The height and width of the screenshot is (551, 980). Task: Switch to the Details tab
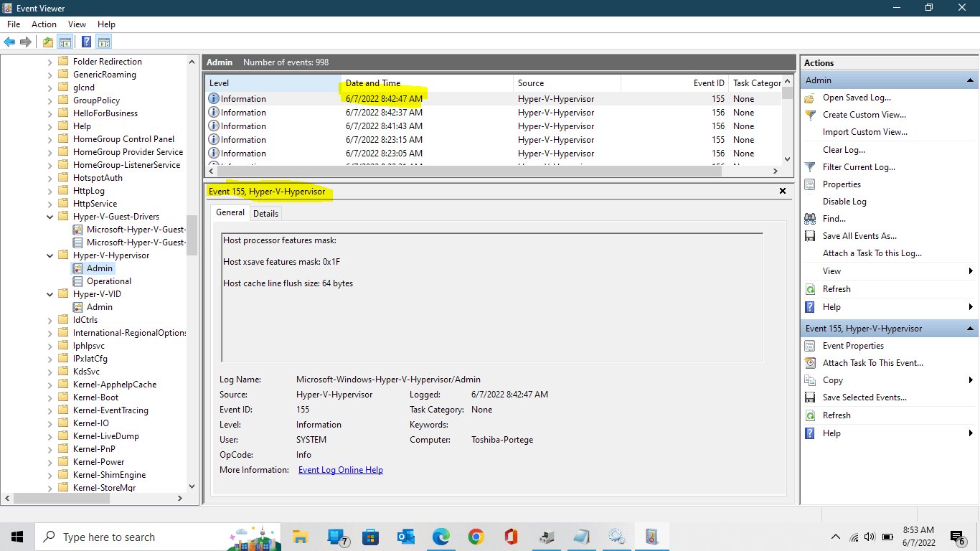[x=265, y=213]
